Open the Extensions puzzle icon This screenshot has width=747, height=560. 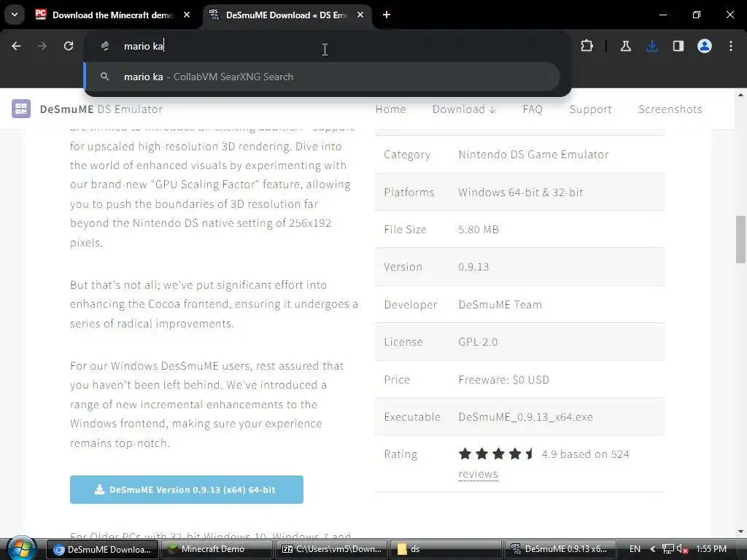point(587,46)
